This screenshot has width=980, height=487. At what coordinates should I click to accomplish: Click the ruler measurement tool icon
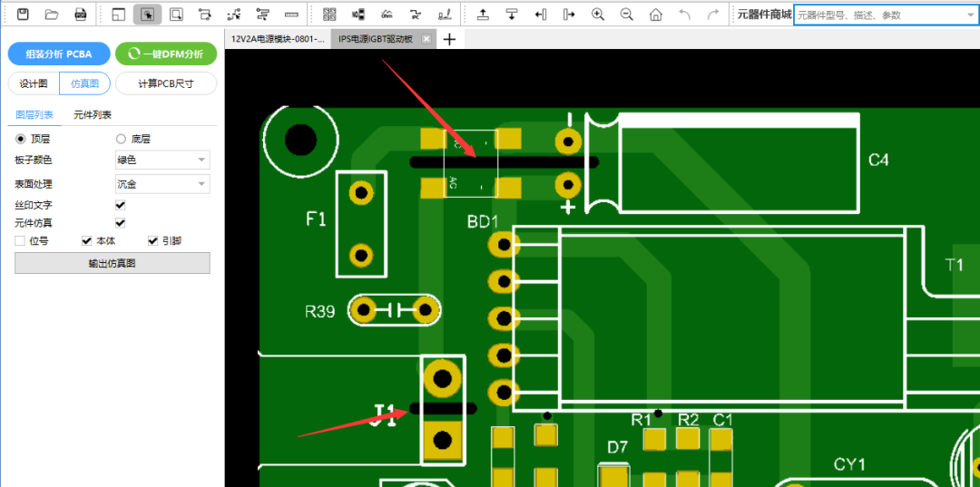click(291, 15)
